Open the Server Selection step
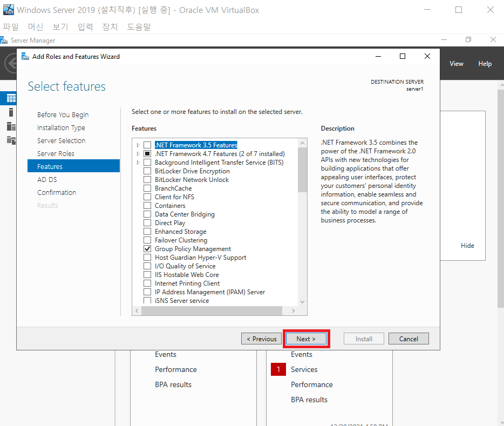The image size is (504, 426). [x=61, y=140]
